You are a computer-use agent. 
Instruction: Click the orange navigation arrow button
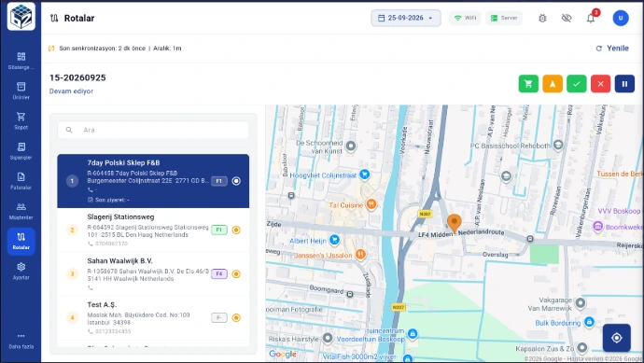pyautogui.click(x=553, y=84)
